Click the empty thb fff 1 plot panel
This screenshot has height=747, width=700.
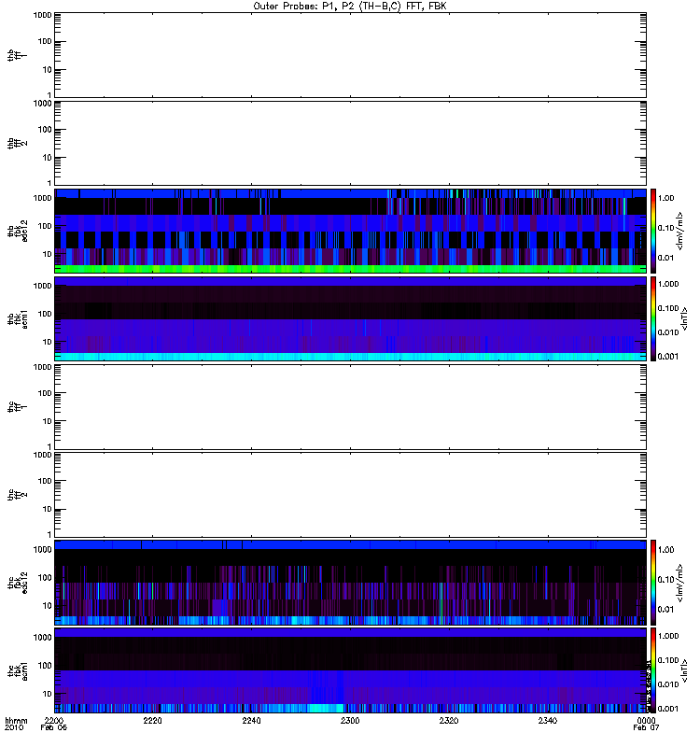[350, 55]
